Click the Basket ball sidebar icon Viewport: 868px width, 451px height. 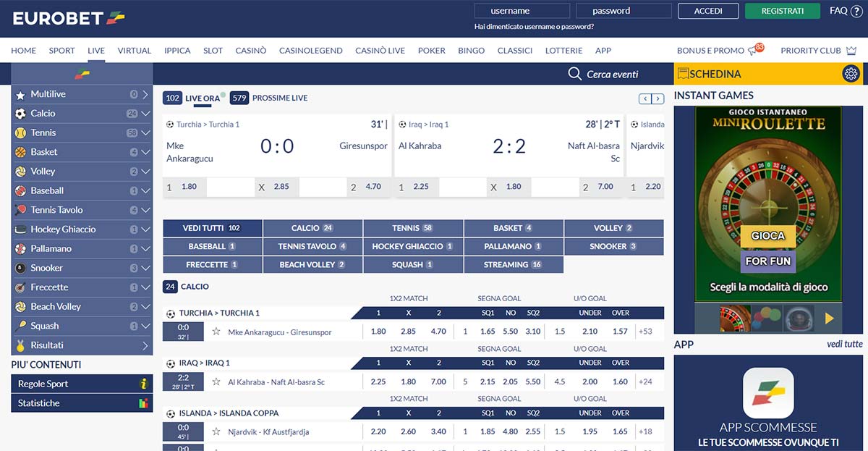(x=20, y=152)
